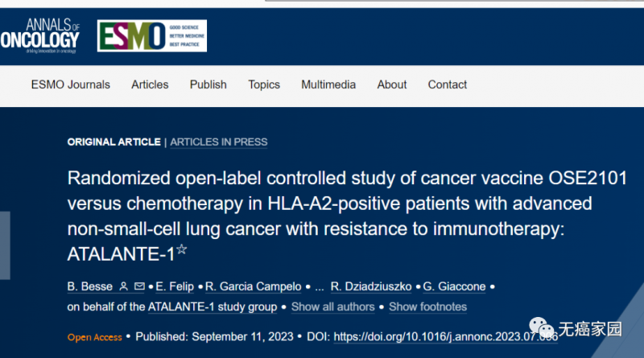Open the Articles in Press link
This screenshot has height=358, width=644.
tap(219, 142)
